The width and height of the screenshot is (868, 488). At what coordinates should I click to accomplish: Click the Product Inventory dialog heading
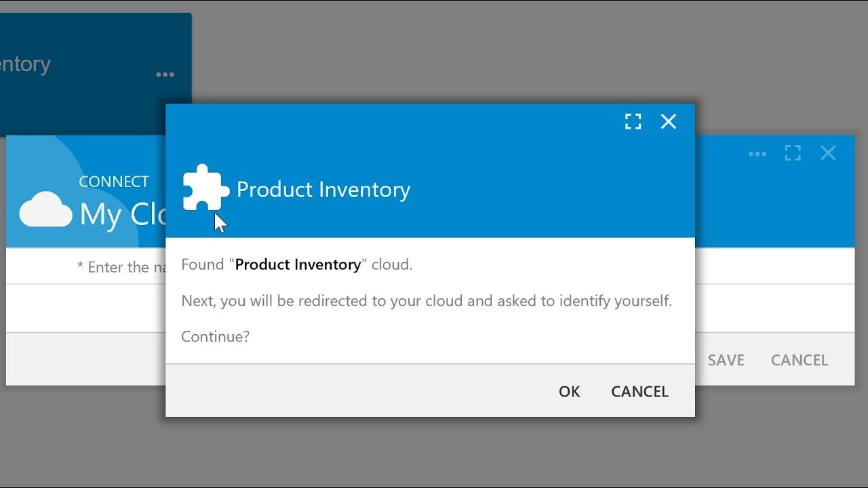(323, 190)
